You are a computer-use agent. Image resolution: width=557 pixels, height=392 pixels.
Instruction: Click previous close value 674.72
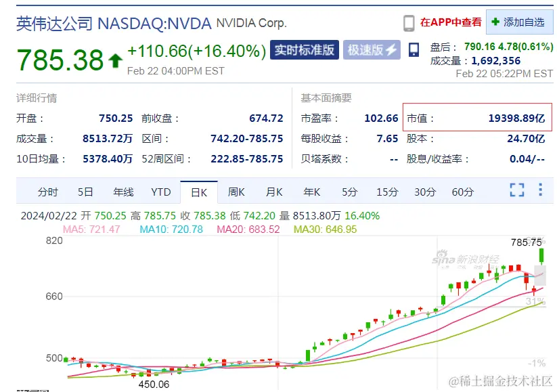pyautogui.click(x=266, y=118)
